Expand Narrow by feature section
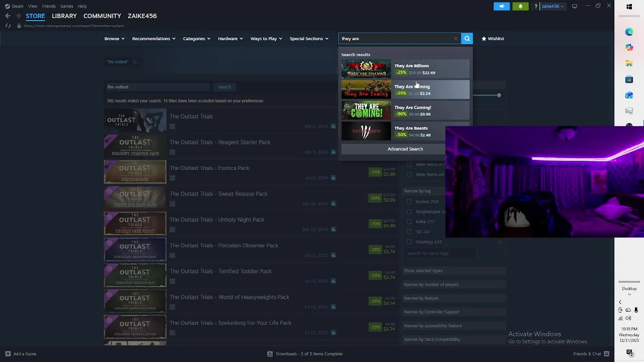644x362 pixels. point(454,298)
